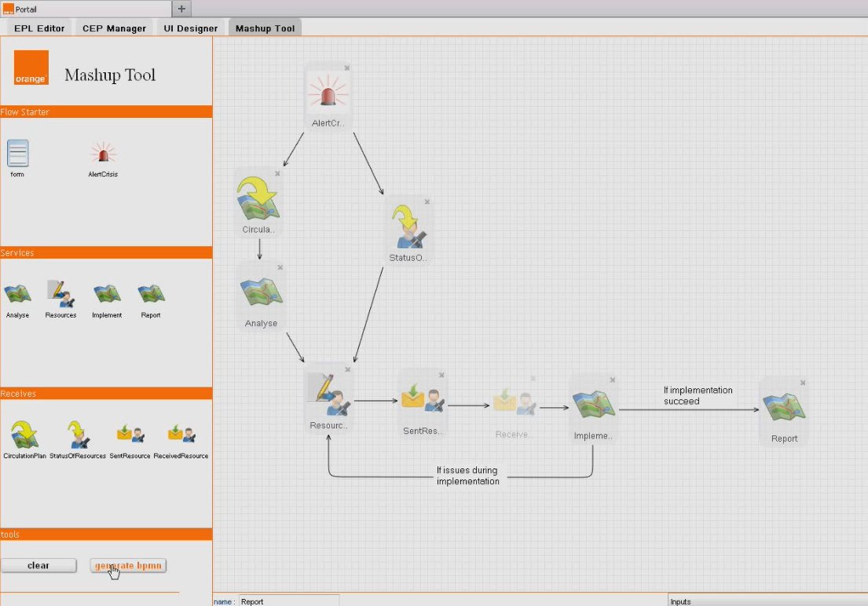Viewport: 868px width, 606px height.
Task: Remove the canvas Analyse node with x
Action: pos(280,267)
